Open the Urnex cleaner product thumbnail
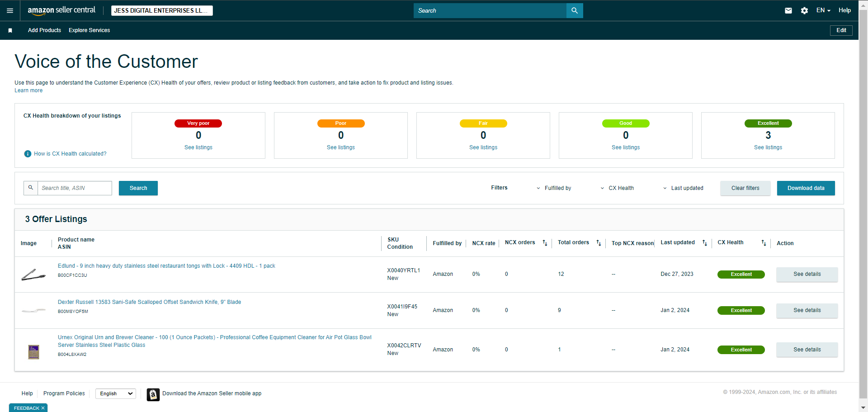868x412 pixels. [33, 351]
